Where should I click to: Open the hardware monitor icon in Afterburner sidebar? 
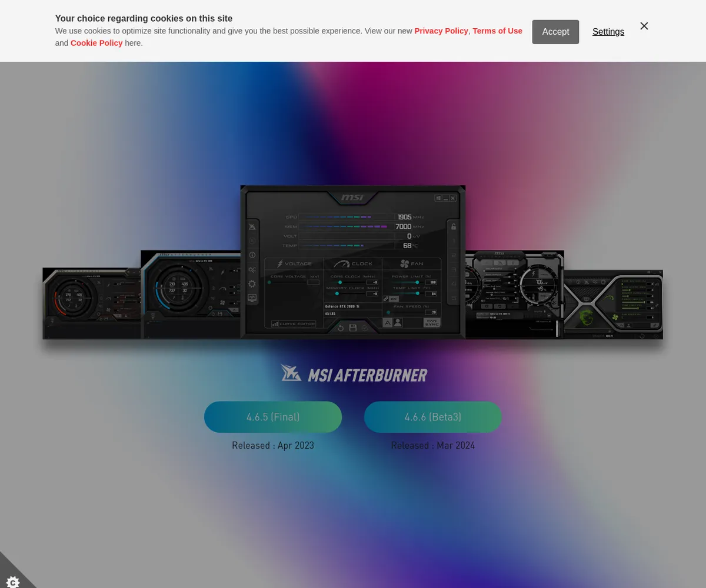[x=252, y=298]
